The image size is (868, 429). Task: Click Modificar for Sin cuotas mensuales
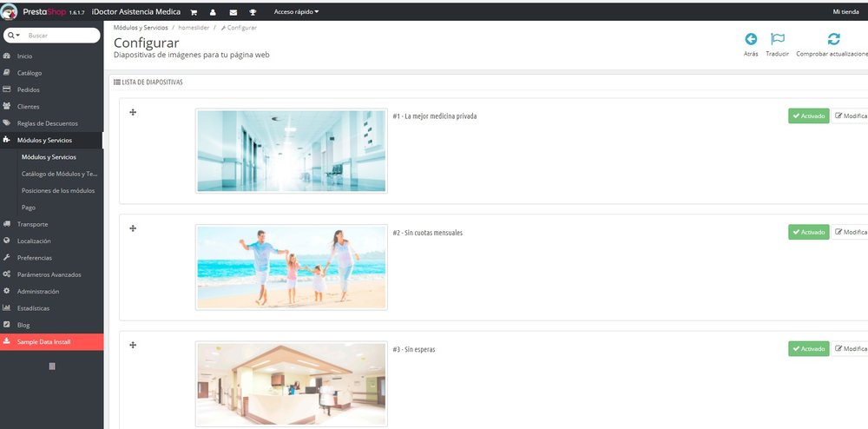[x=850, y=232]
